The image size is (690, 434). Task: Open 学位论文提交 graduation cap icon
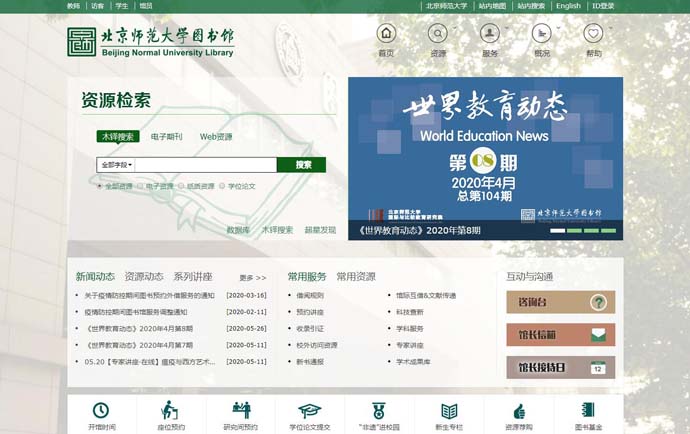pyautogui.click(x=310, y=411)
